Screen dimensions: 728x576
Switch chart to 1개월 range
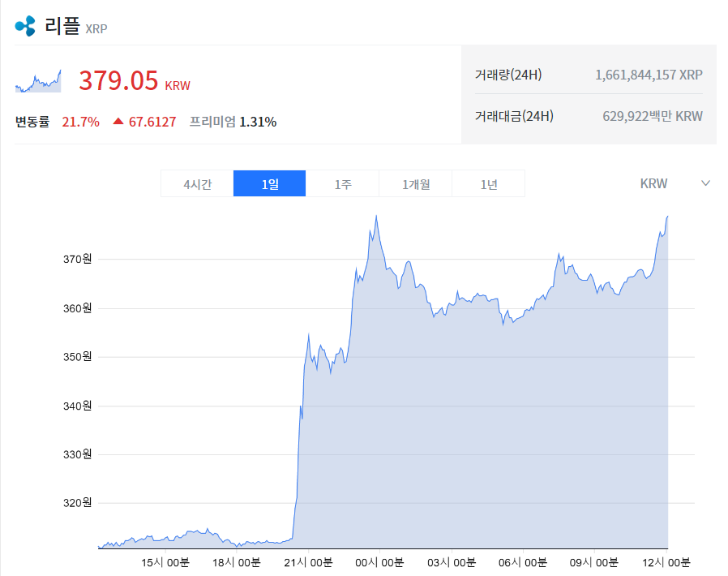point(416,184)
